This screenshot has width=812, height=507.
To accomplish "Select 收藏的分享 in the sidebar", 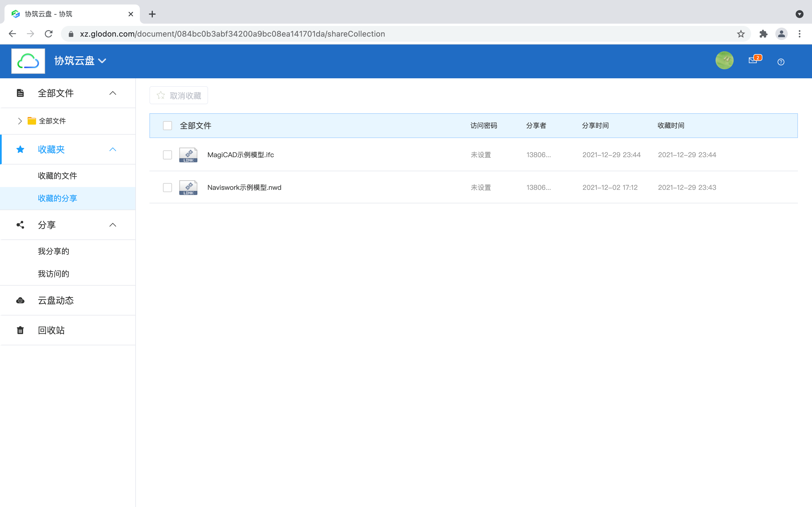I will point(58,198).
